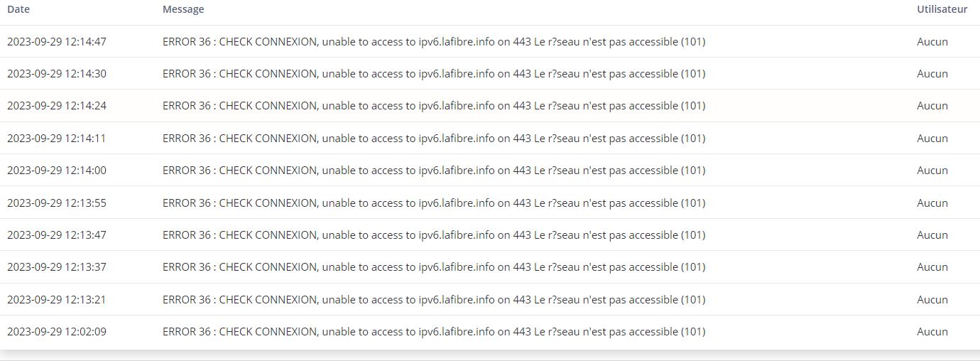Select the log entry dated 12:13:21
980x361 pixels.
(x=490, y=299)
